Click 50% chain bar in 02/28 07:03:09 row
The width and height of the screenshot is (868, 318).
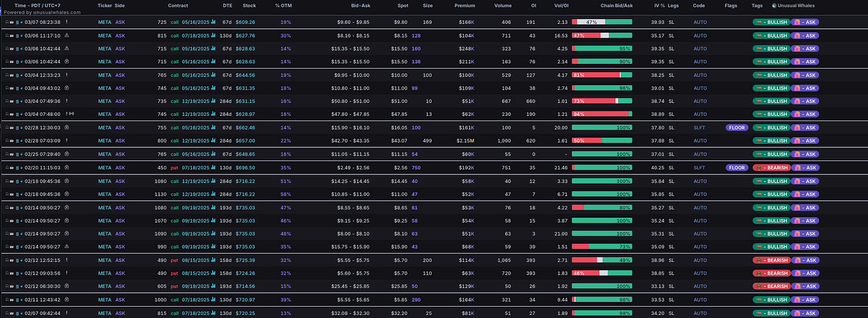coord(602,141)
